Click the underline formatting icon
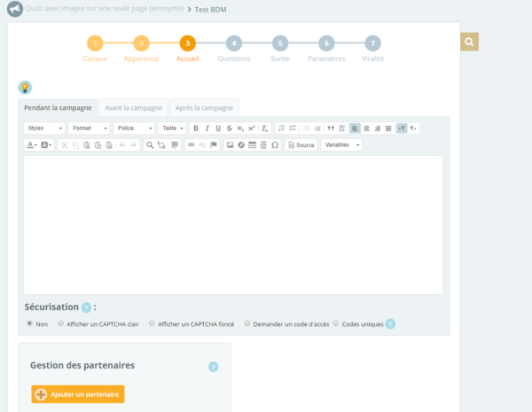The image size is (532, 412). point(218,128)
